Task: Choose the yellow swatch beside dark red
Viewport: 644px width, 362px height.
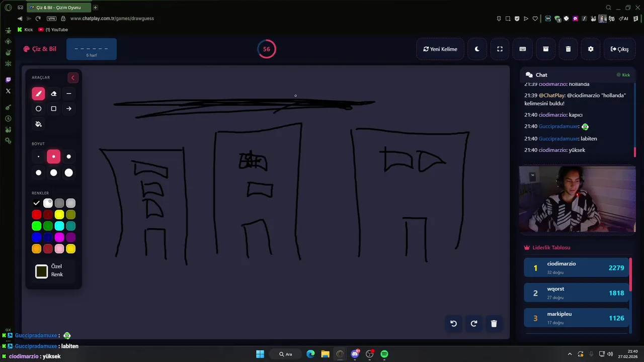Action: tap(59, 215)
